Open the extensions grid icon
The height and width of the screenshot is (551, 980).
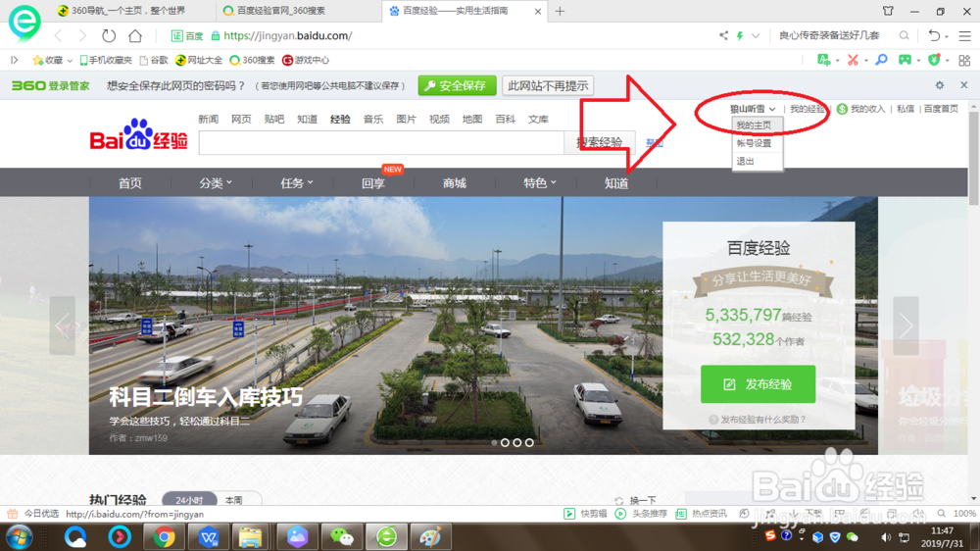pos(964,60)
